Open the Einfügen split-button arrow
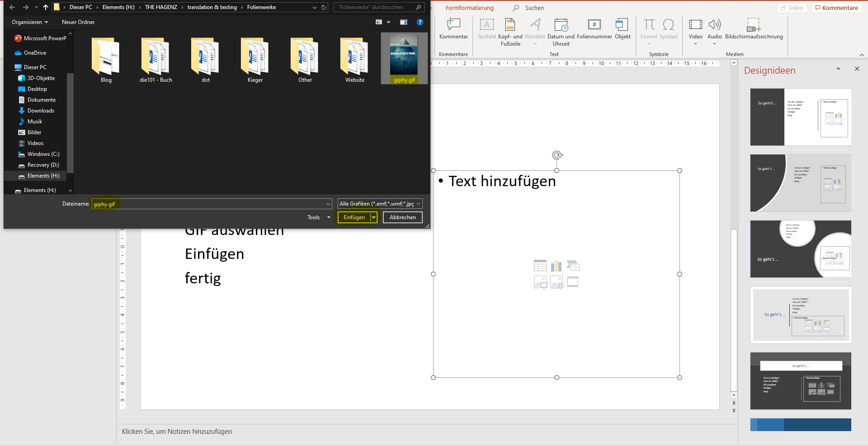 point(373,217)
